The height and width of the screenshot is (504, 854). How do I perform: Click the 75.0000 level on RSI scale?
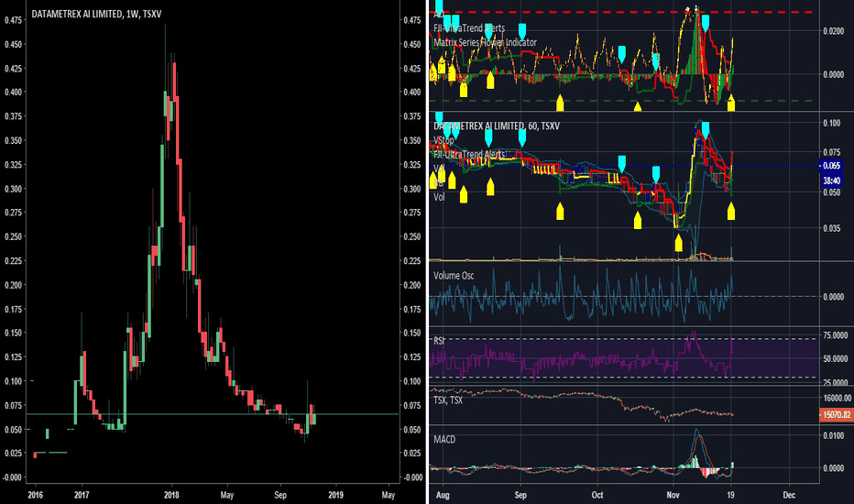click(x=835, y=335)
